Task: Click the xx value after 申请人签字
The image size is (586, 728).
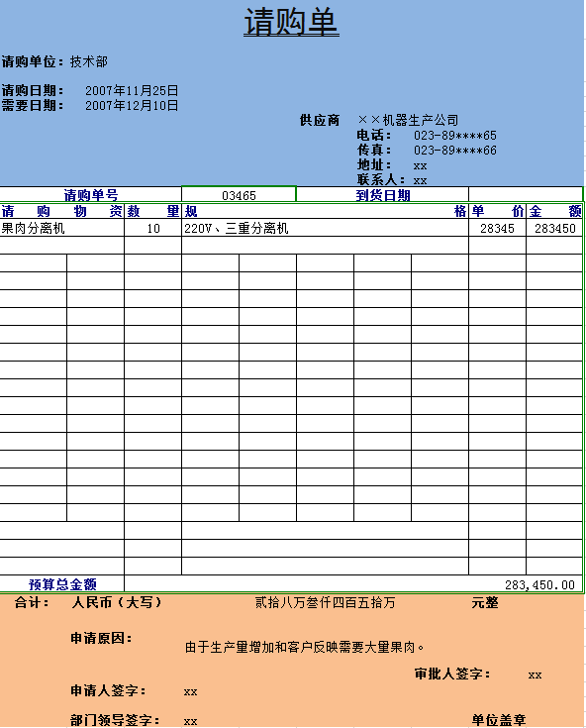Action: coord(191,691)
